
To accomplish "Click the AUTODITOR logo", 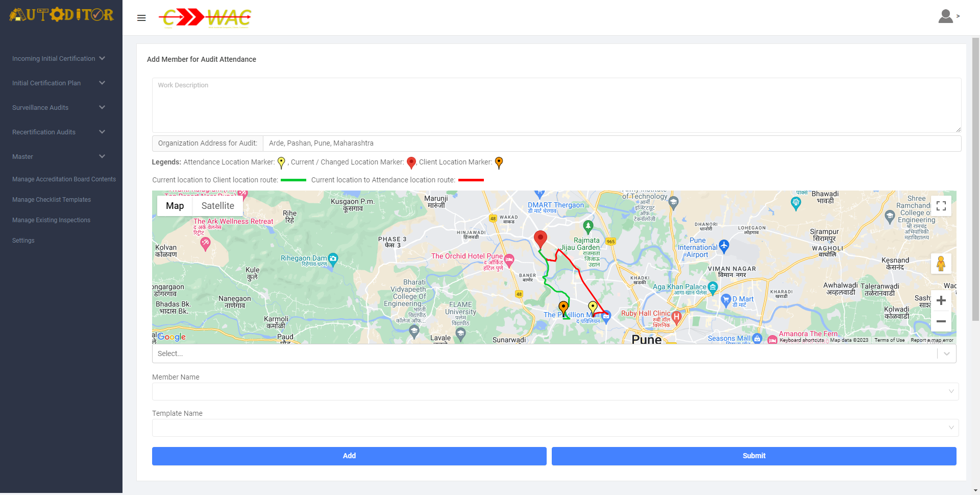I will (61, 14).
